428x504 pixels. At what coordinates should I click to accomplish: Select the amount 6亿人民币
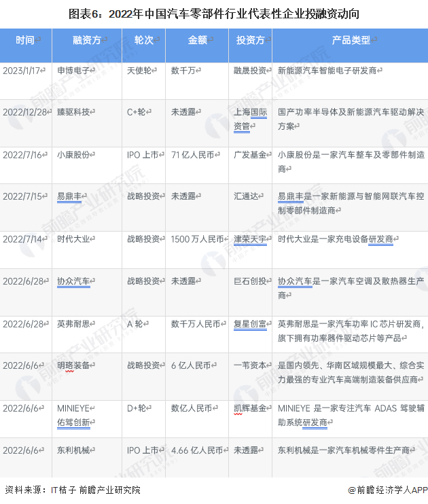click(x=191, y=366)
